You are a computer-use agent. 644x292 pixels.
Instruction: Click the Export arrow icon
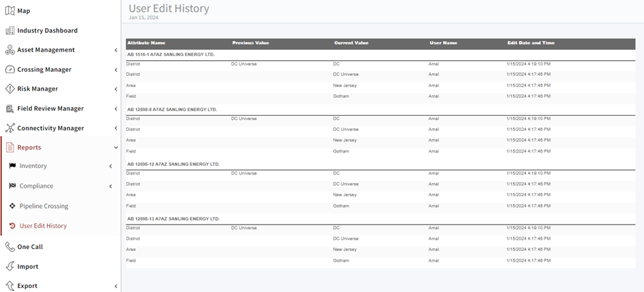click(x=10, y=286)
